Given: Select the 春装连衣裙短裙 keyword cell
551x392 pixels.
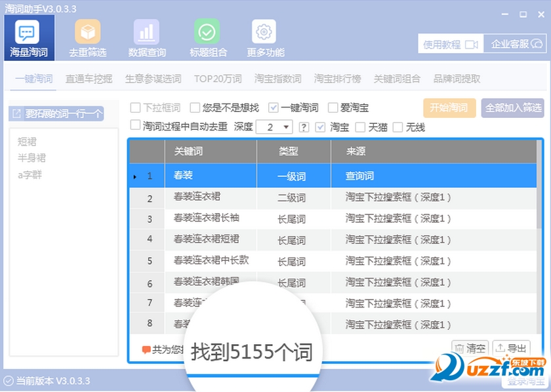Looking at the screenshot, I should click(x=211, y=239).
